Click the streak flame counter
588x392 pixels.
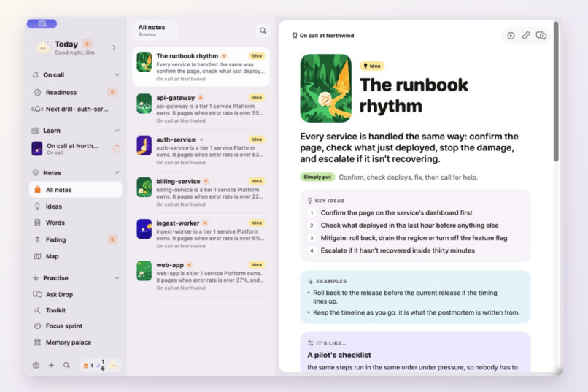88,365
